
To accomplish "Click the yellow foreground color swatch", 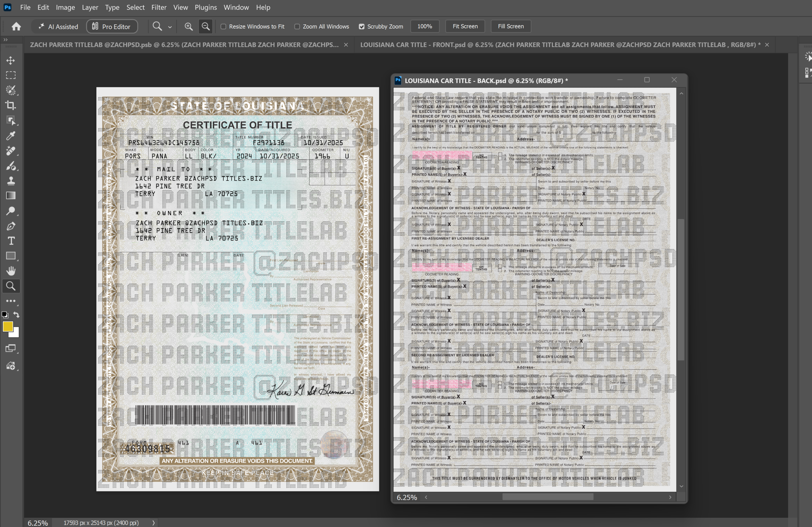I will coord(7,326).
